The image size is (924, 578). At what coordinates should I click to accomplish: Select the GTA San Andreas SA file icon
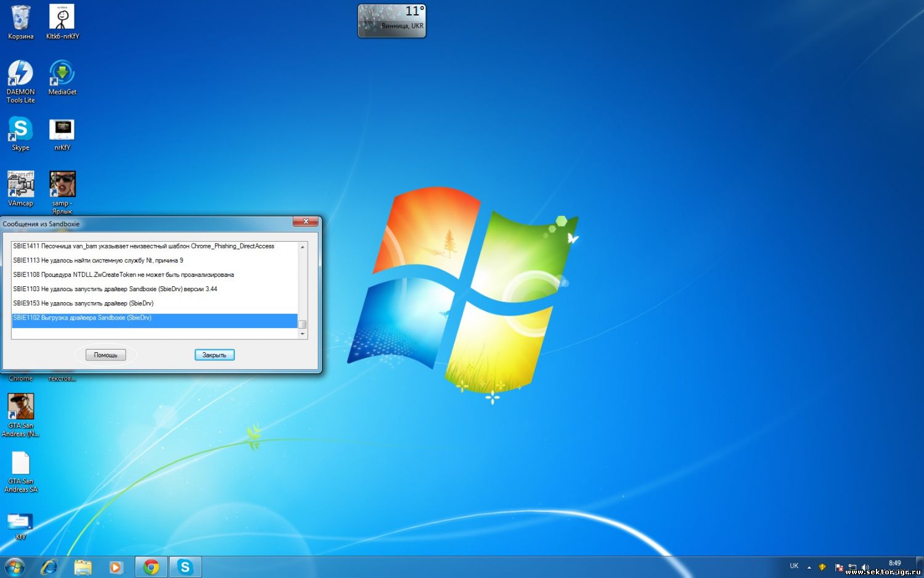[x=20, y=472]
